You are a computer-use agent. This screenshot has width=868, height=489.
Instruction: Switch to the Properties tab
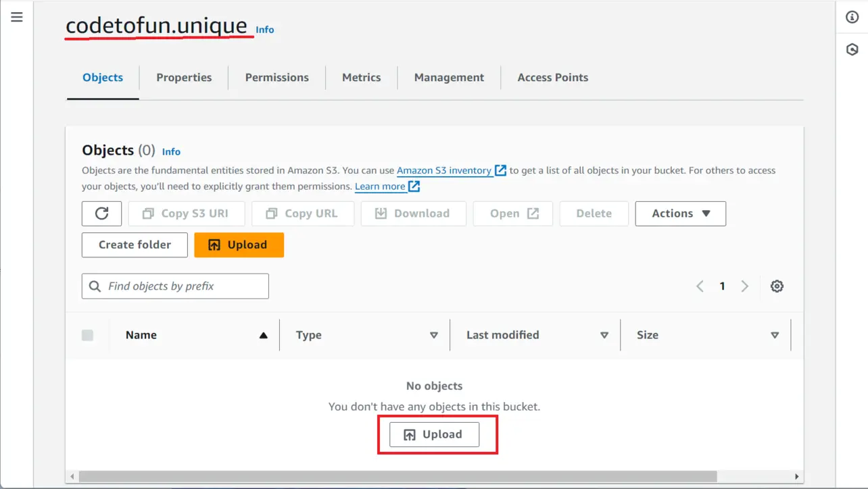184,78
